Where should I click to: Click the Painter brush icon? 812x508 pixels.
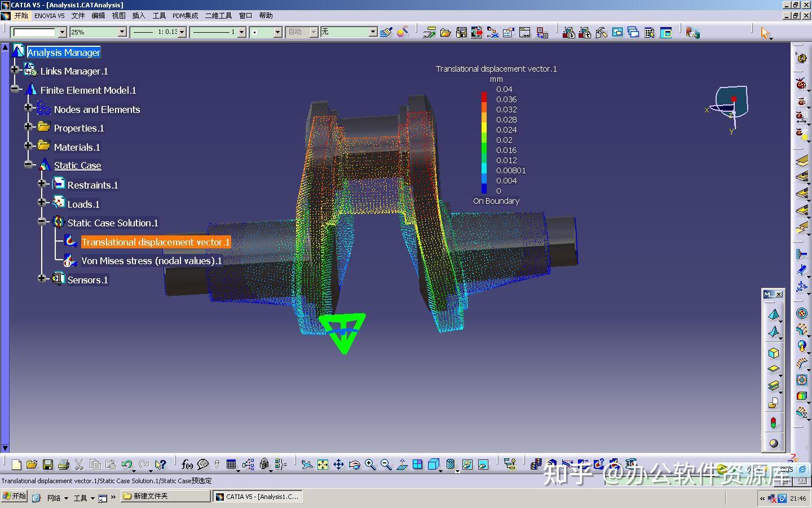386,32
